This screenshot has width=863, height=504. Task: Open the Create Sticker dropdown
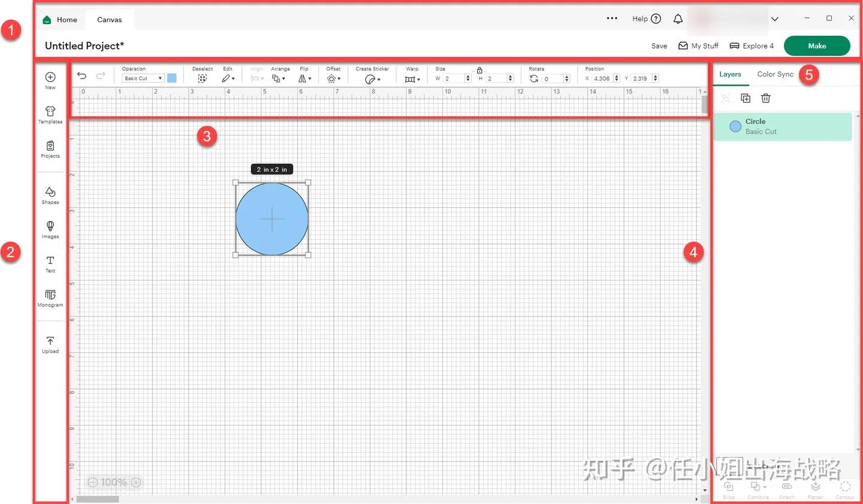tap(372, 79)
